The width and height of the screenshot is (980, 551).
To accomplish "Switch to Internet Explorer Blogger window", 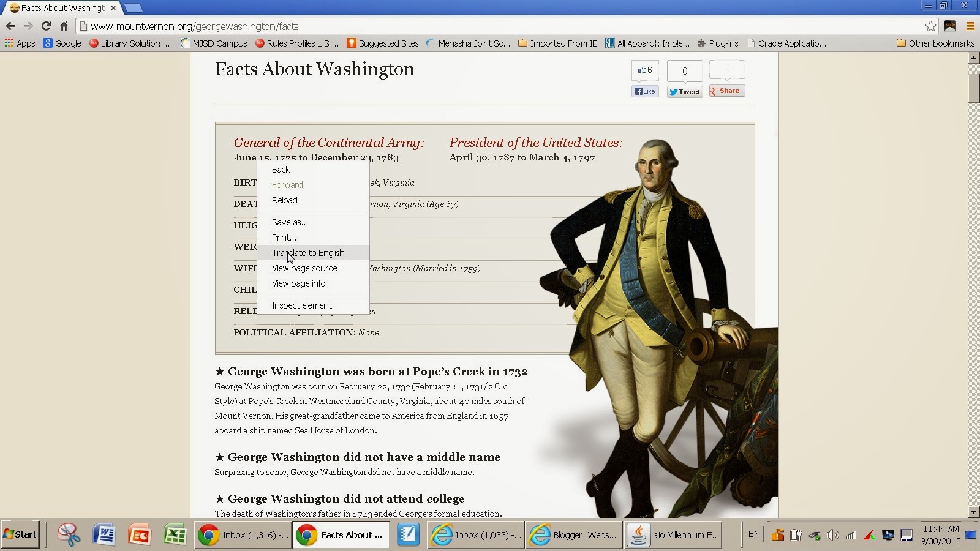I will 573,534.
